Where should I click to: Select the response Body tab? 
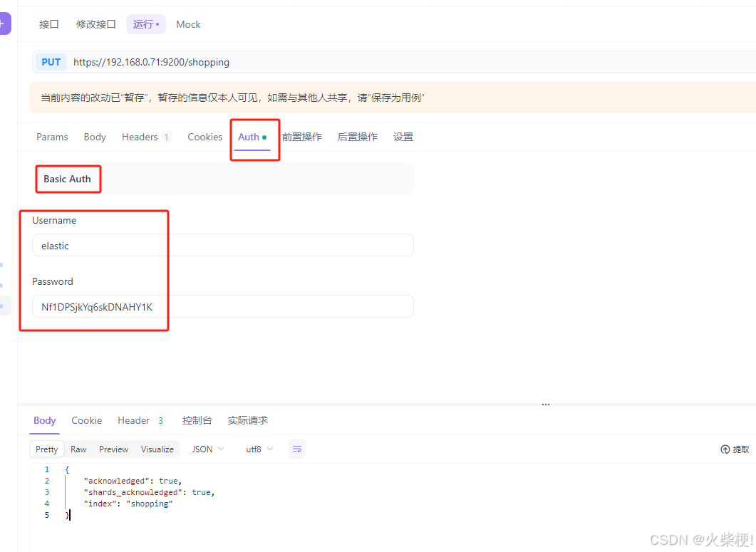tap(45, 420)
